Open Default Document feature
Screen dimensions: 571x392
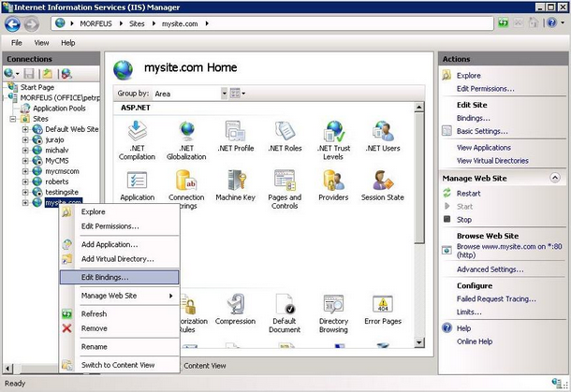[x=285, y=313]
